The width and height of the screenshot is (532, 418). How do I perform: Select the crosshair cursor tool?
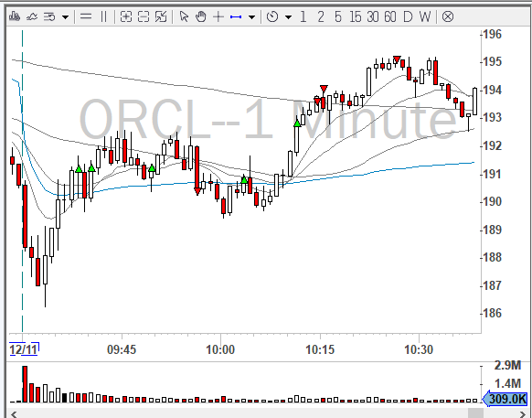pyautogui.click(x=218, y=16)
